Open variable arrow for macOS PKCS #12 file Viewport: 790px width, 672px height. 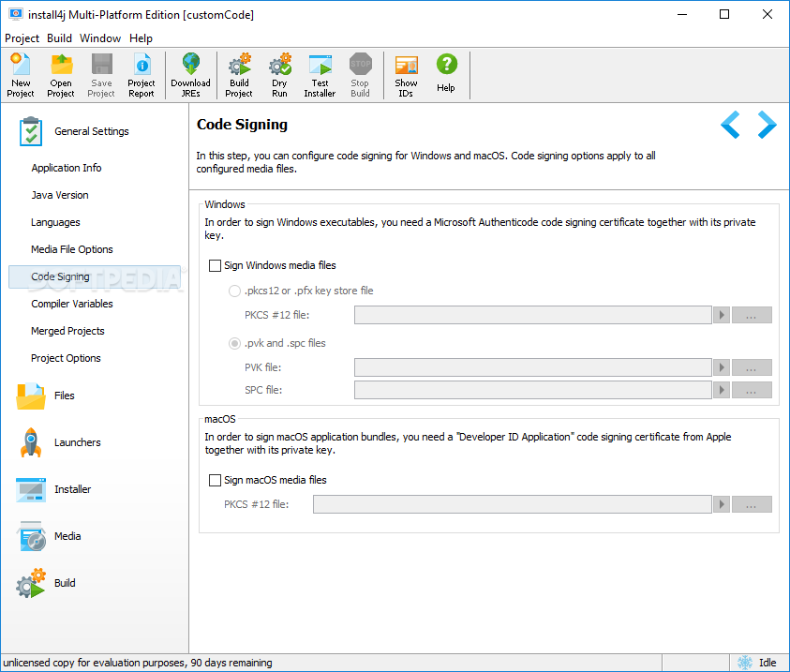(x=722, y=504)
